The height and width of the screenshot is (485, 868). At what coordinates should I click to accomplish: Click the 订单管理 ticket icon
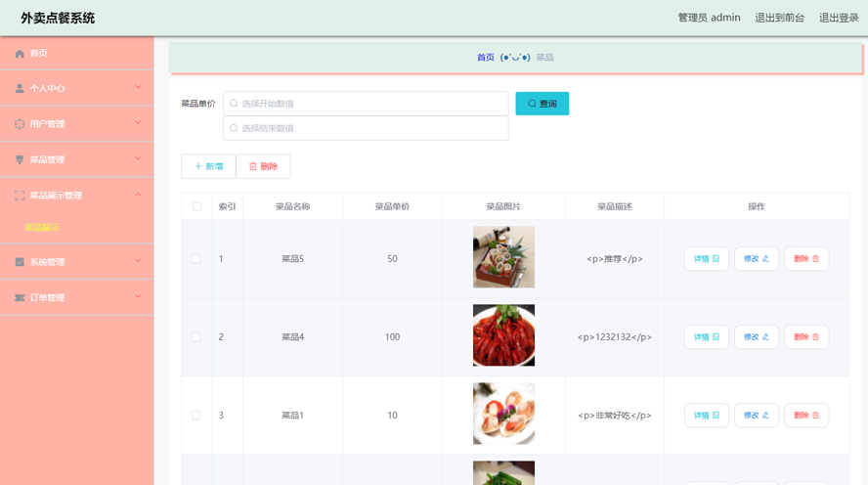[x=20, y=298]
